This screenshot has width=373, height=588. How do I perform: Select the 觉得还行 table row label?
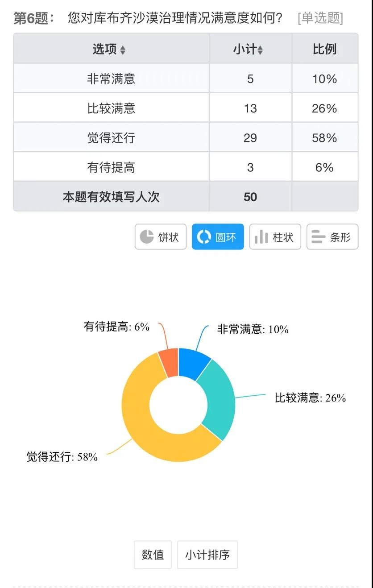point(111,138)
